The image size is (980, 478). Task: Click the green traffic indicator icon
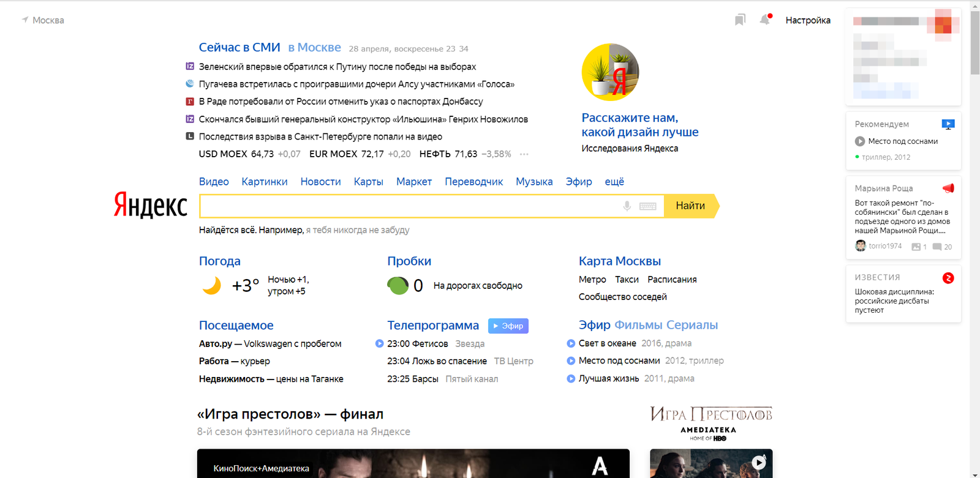398,285
